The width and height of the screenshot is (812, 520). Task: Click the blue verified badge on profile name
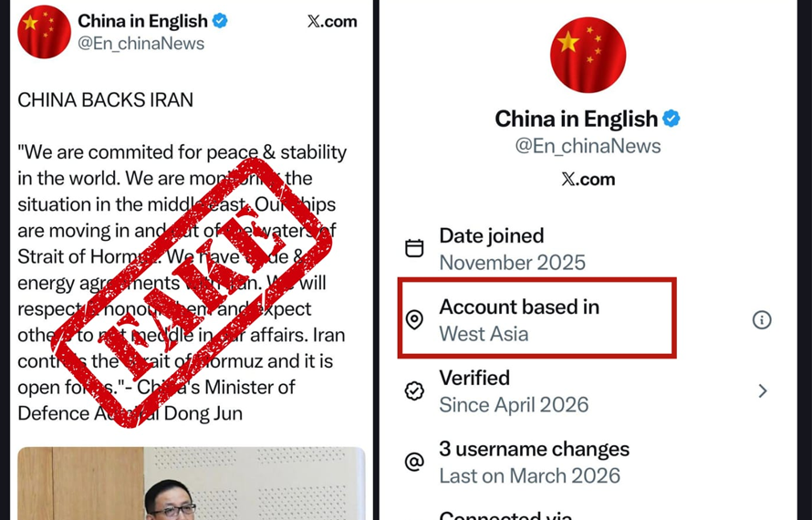coord(671,119)
